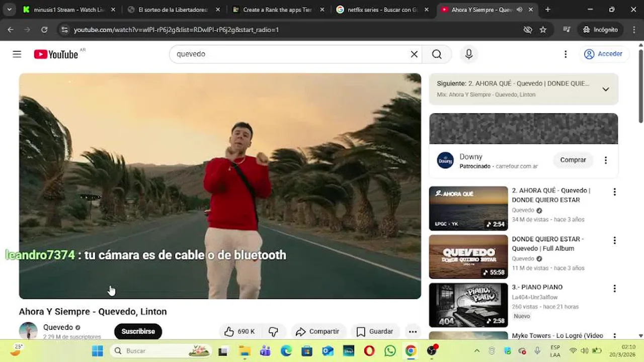This screenshot has width=644, height=362.
Task: Open the Incógnito profile button
Action: click(x=600, y=30)
